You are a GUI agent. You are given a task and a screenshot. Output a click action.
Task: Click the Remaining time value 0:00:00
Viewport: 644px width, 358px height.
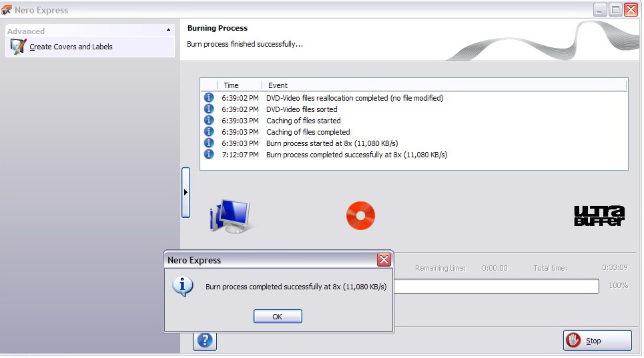click(x=495, y=268)
